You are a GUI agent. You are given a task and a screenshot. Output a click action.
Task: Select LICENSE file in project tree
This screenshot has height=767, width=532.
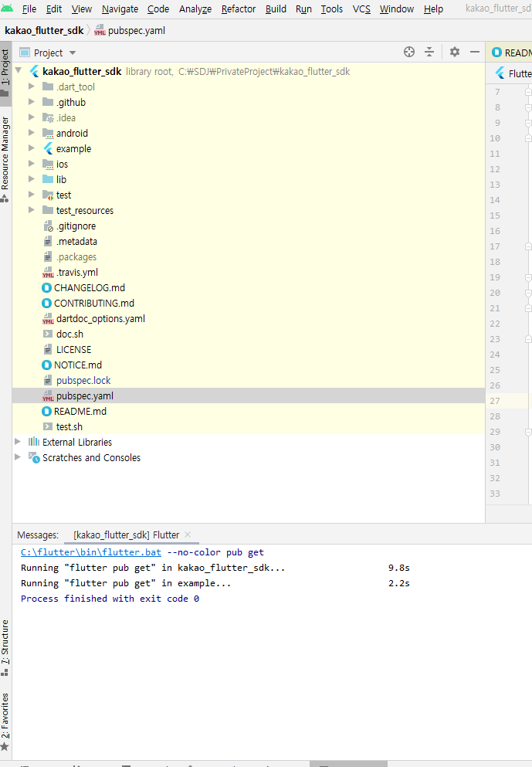coord(73,349)
